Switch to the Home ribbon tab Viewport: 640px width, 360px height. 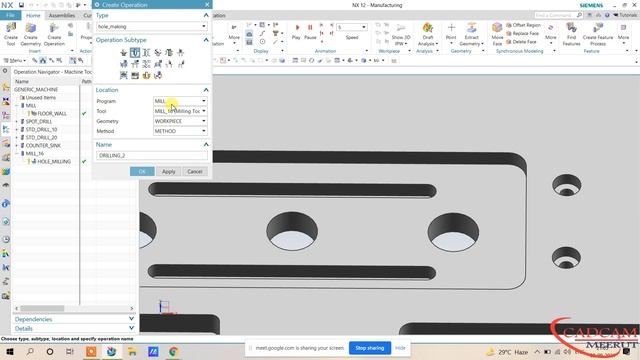[x=33, y=16]
